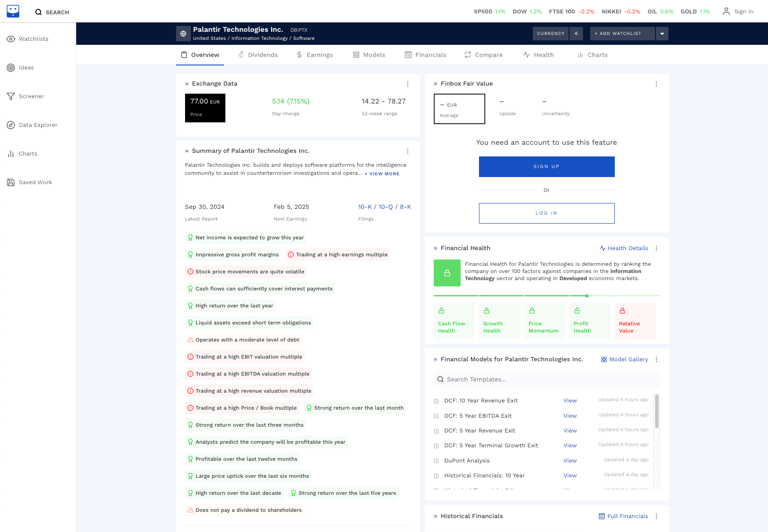
Task: Click the Price Momentum lock icon
Action: (x=532, y=311)
